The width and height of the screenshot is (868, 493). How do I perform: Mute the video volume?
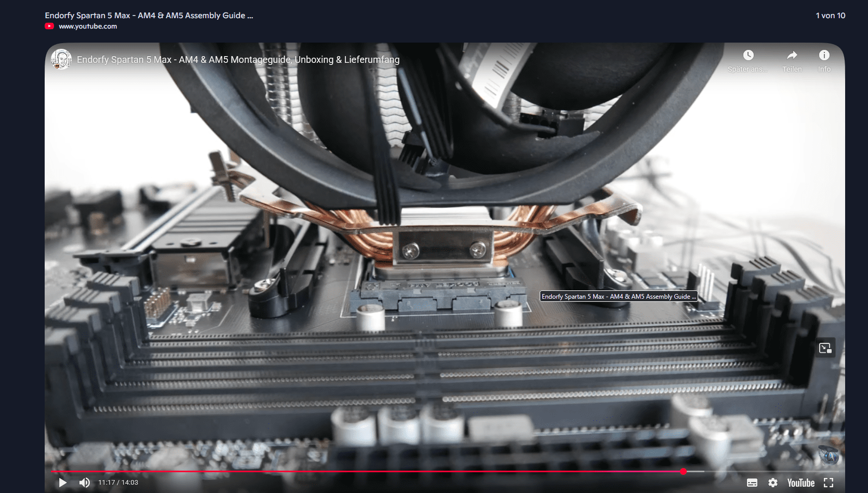coord(84,483)
